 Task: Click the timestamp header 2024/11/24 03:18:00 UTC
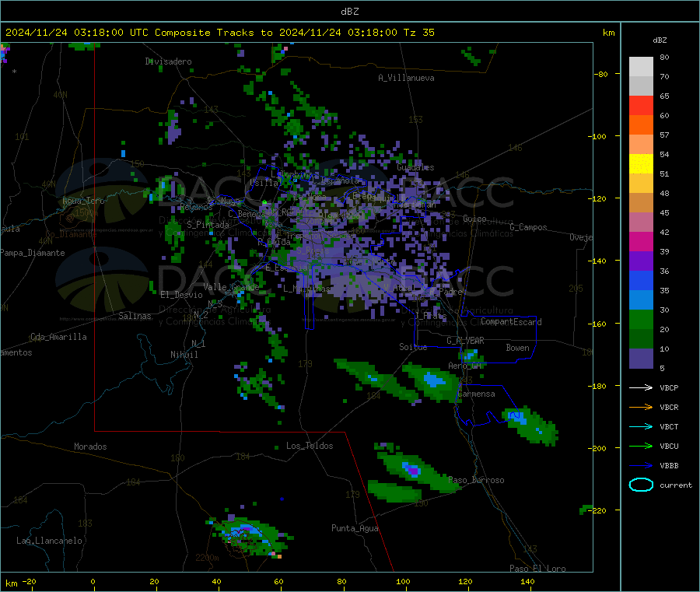(77, 33)
